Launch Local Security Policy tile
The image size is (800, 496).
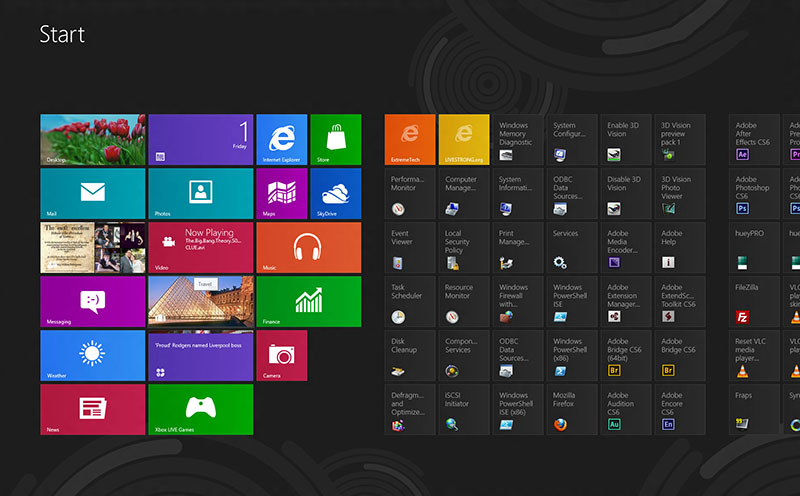[464, 247]
